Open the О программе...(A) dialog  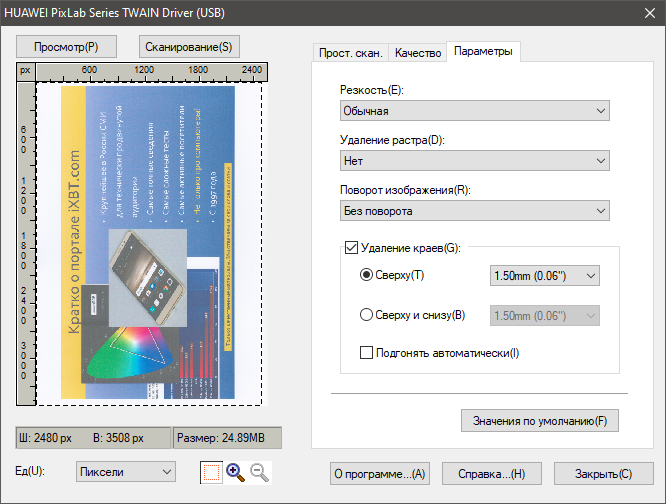(380, 473)
